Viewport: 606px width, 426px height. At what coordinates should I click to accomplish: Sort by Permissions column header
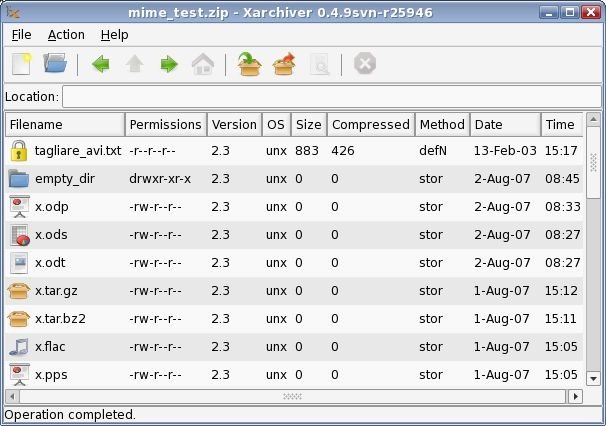(x=166, y=124)
